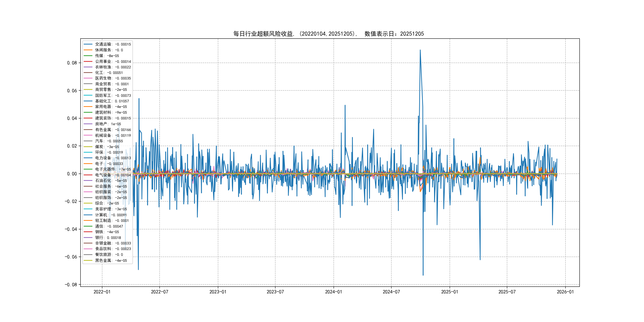The height and width of the screenshot is (322, 644).
Task: Click the 2022-01 x-axis tick label
Action: tap(102, 292)
